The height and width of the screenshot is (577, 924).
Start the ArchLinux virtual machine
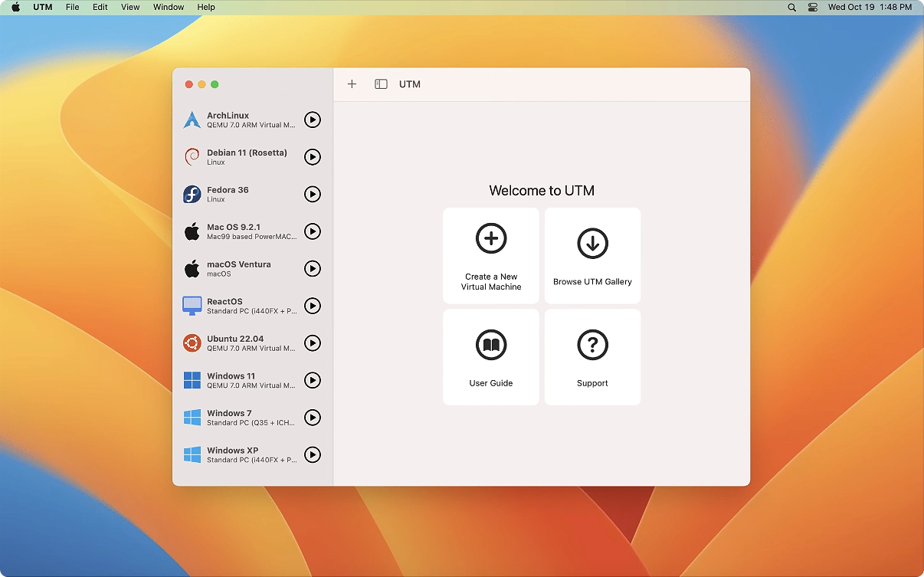coord(312,120)
